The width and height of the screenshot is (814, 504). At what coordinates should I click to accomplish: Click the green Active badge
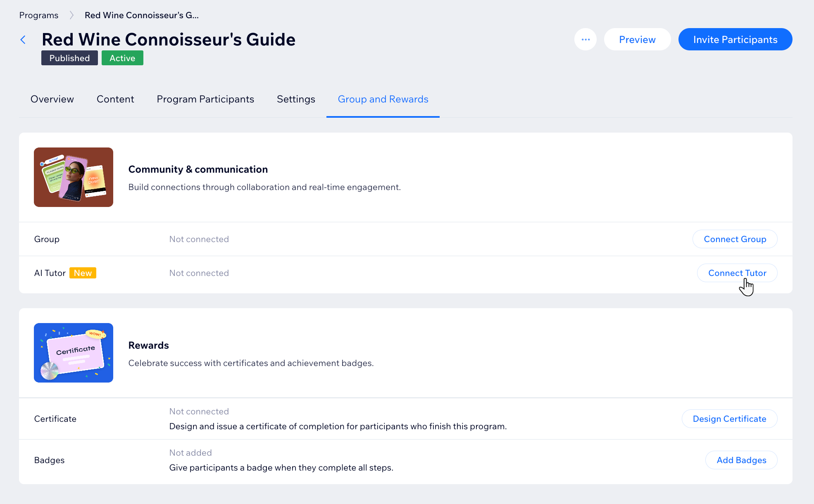coord(122,58)
